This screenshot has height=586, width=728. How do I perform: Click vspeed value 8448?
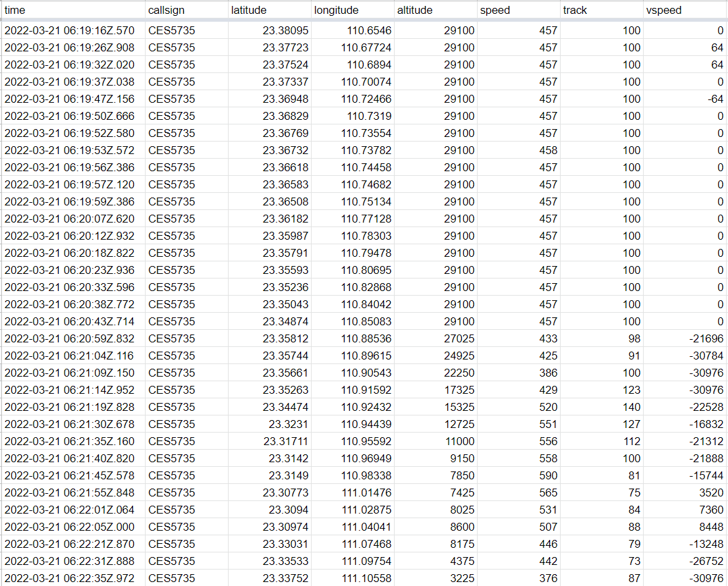712,527
